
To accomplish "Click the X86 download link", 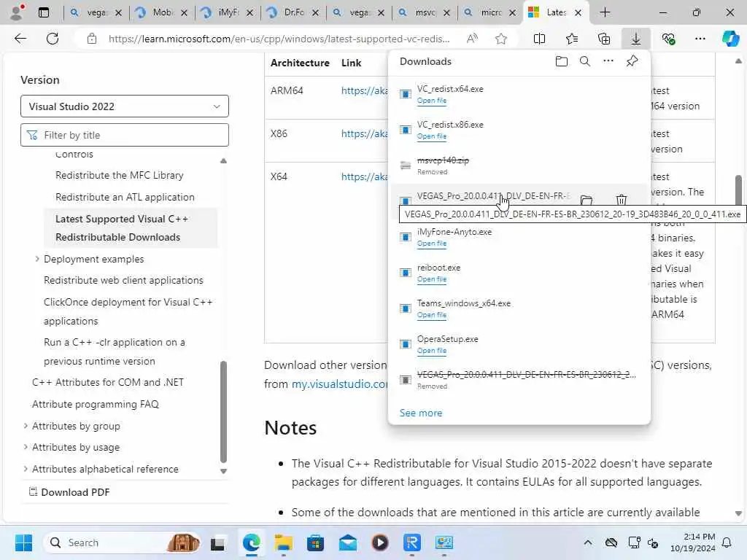I will point(365,134).
